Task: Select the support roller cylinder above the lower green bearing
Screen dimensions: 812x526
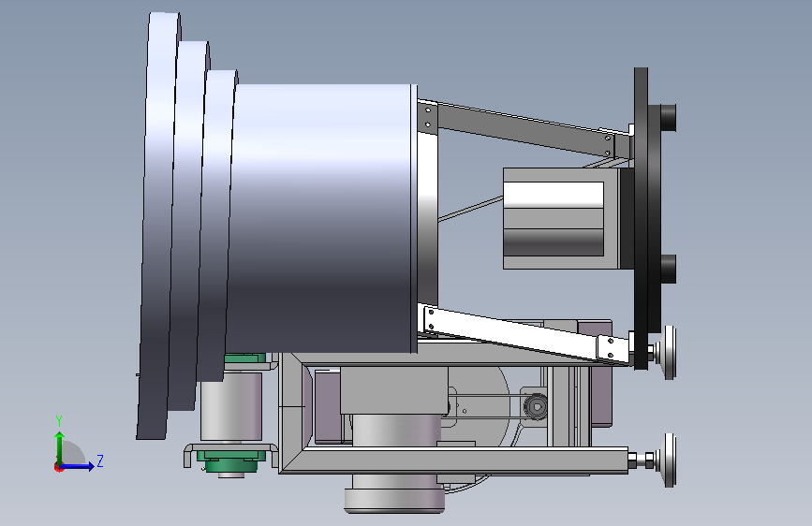Action: tap(231, 406)
